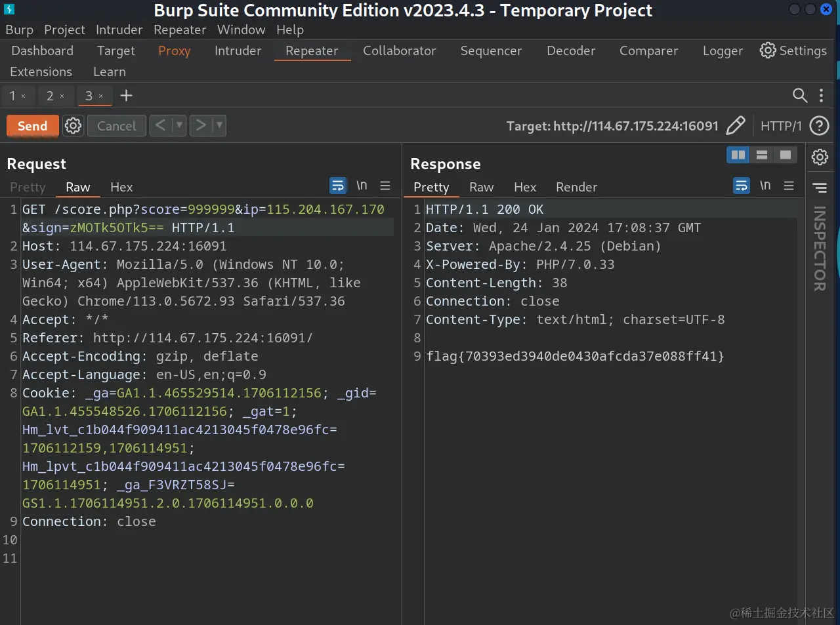Click the Host header line in request

coord(124,246)
